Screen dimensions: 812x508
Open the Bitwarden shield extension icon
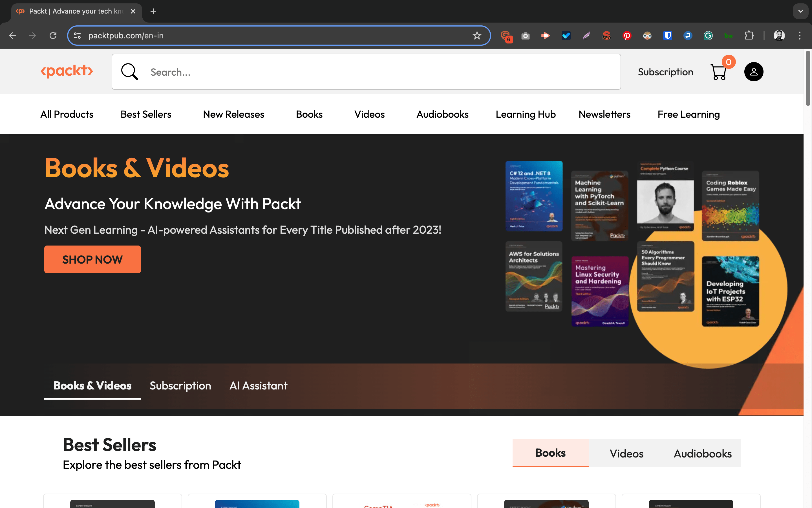point(667,36)
